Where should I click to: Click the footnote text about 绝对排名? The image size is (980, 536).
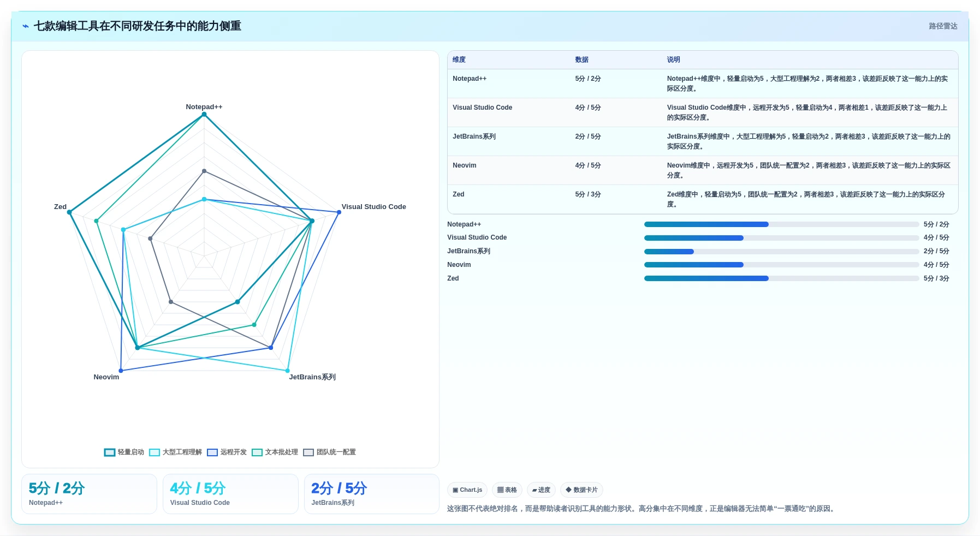[x=642, y=509]
